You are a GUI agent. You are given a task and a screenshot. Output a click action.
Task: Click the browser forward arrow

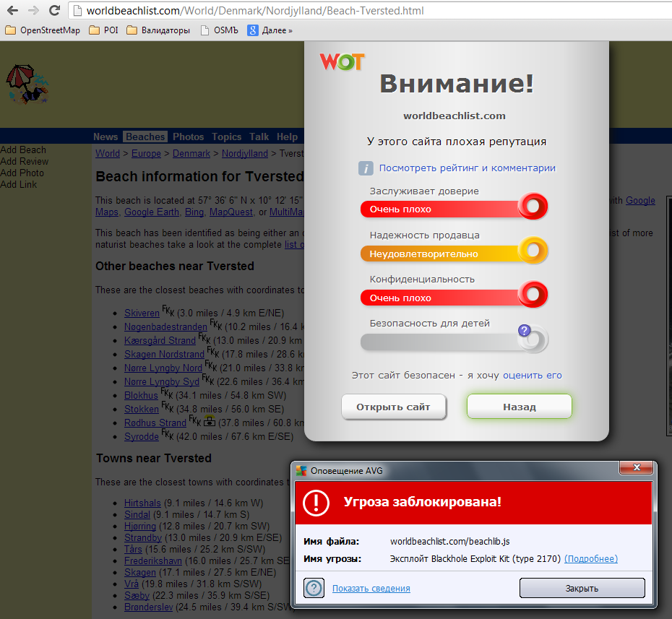(x=33, y=11)
